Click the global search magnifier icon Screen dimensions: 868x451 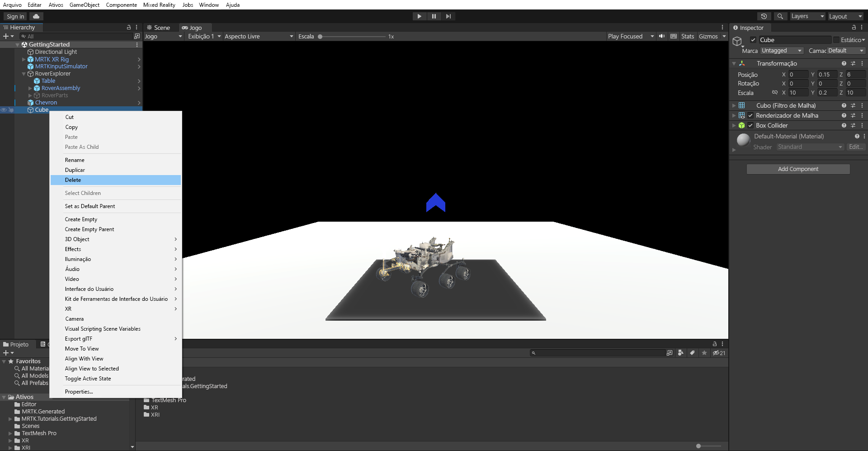[780, 16]
